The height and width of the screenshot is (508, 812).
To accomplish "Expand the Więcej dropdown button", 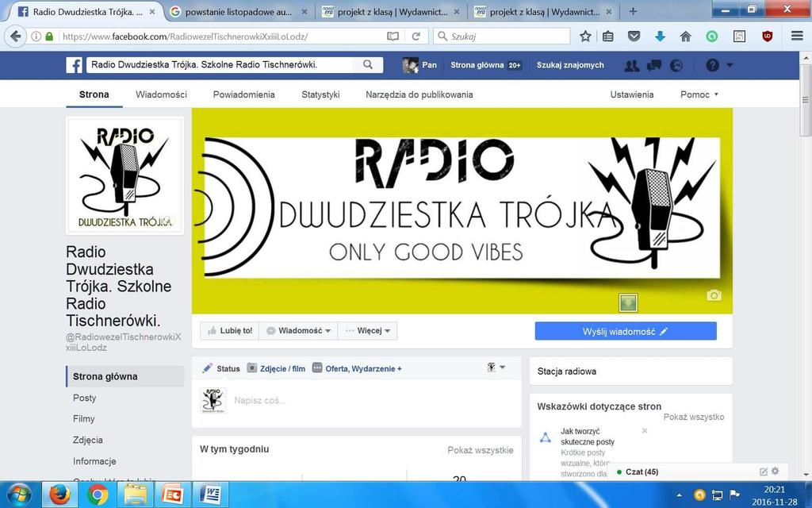I will (x=368, y=331).
